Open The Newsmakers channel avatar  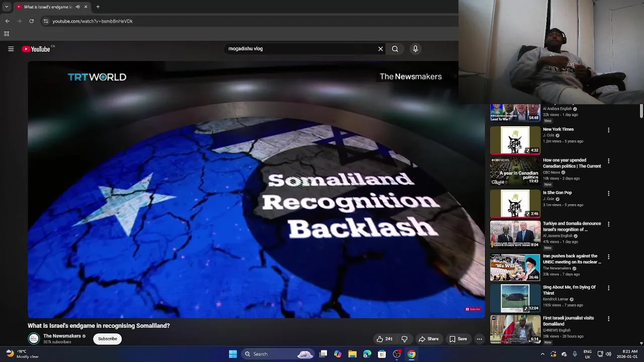34,339
